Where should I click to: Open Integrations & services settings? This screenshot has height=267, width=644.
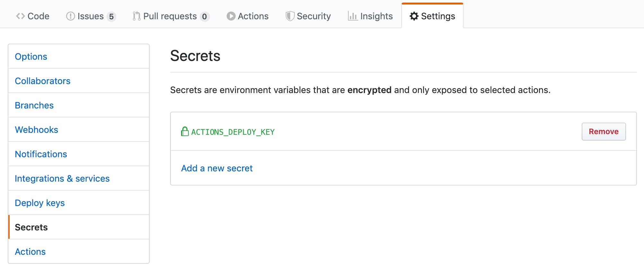click(x=62, y=178)
